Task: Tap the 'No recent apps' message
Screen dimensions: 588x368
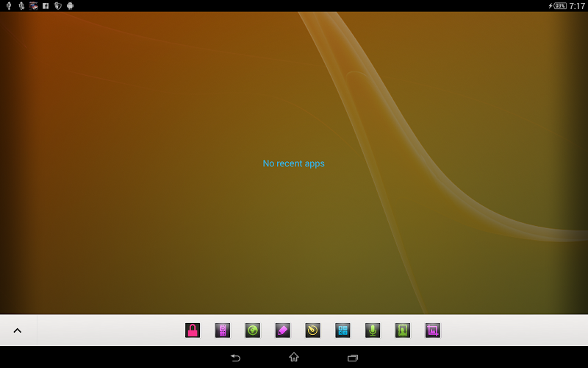Action: (x=293, y=163)
